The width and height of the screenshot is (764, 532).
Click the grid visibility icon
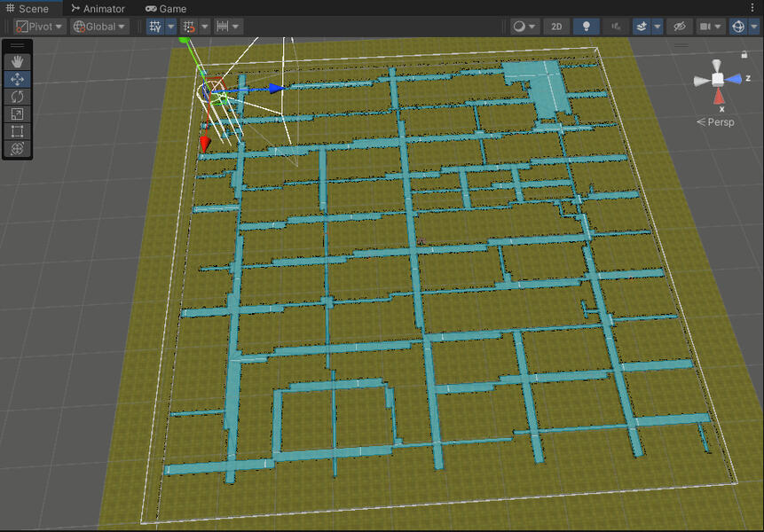[155, 27]
